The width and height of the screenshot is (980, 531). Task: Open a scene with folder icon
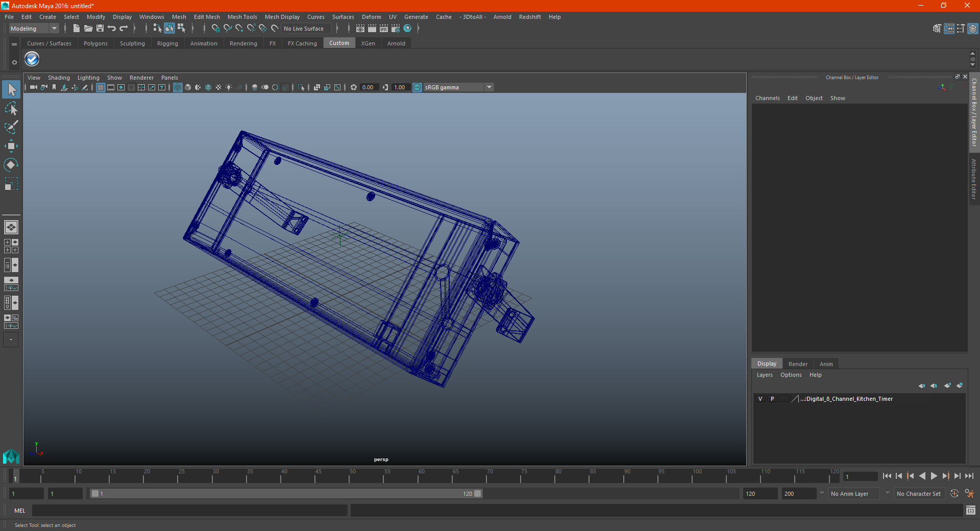tap(88, 29)
